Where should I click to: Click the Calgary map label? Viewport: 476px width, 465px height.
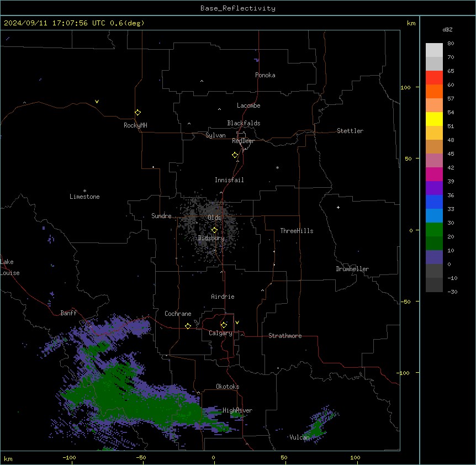(x=220, y=333)
